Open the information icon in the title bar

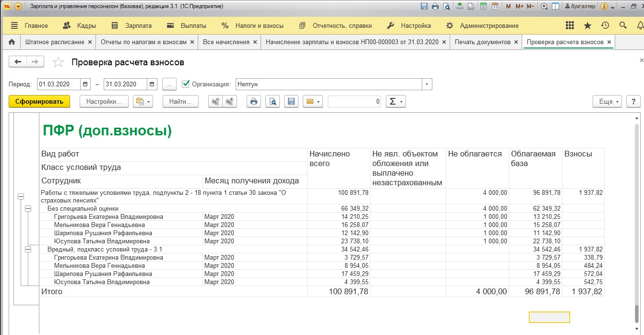tap(604, 6)
